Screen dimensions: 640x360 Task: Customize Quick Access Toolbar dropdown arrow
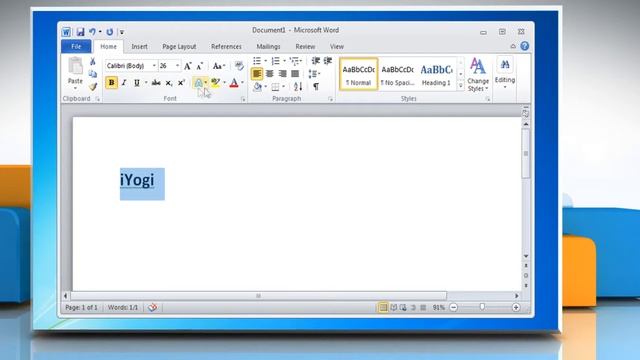(122, 32)
